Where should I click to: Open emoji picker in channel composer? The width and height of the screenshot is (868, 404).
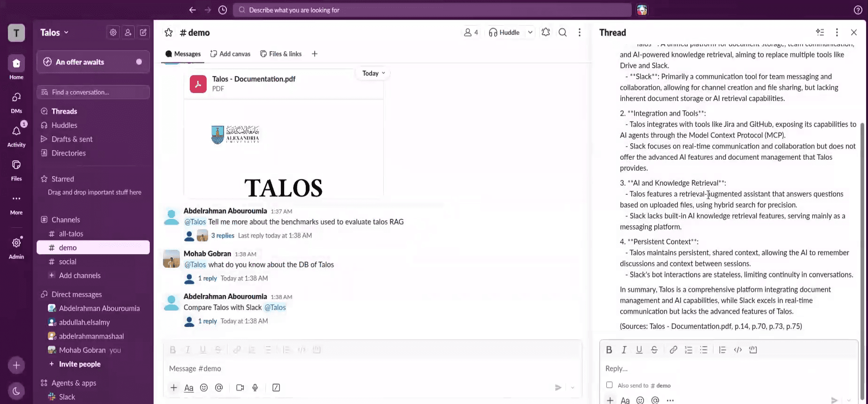[x=204, y=388]
